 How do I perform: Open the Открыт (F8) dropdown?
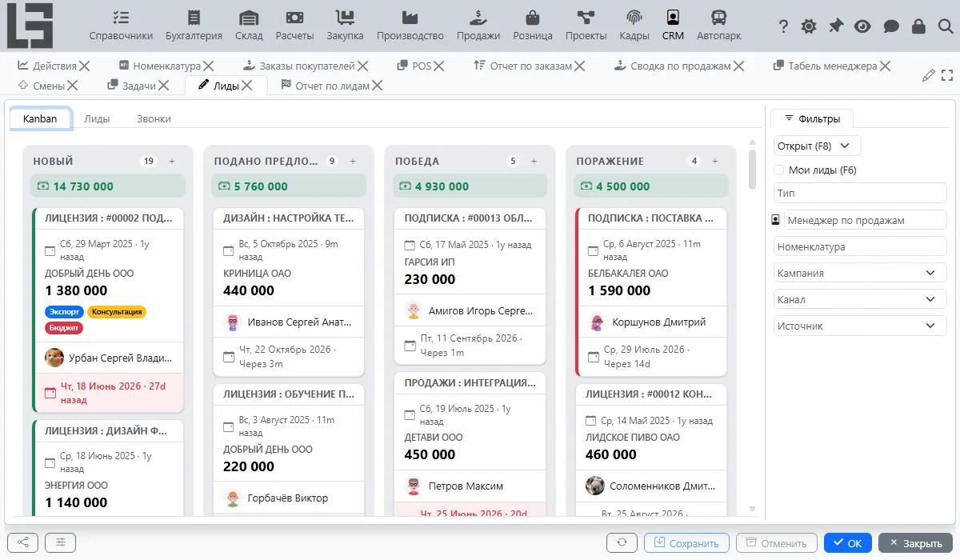click(817, 146)
